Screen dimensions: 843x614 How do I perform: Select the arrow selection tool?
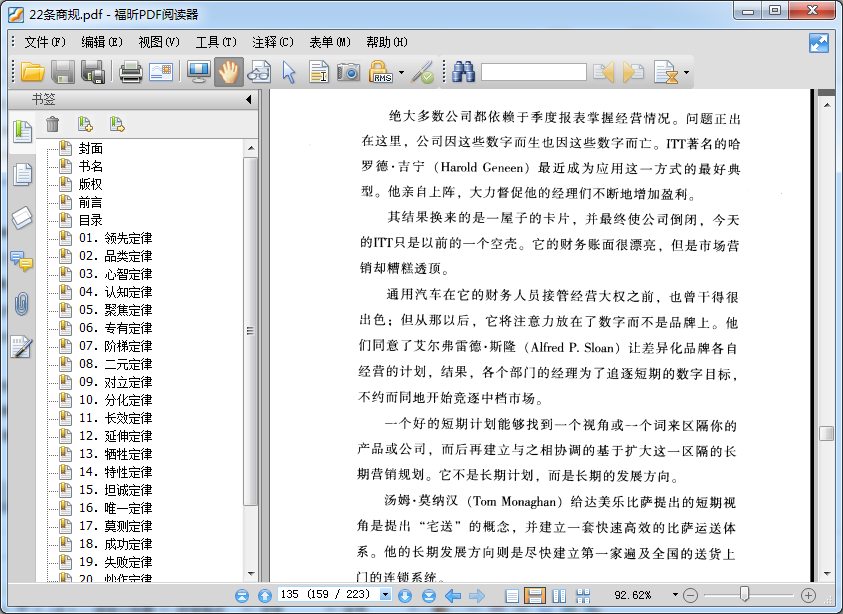[289, 72]
